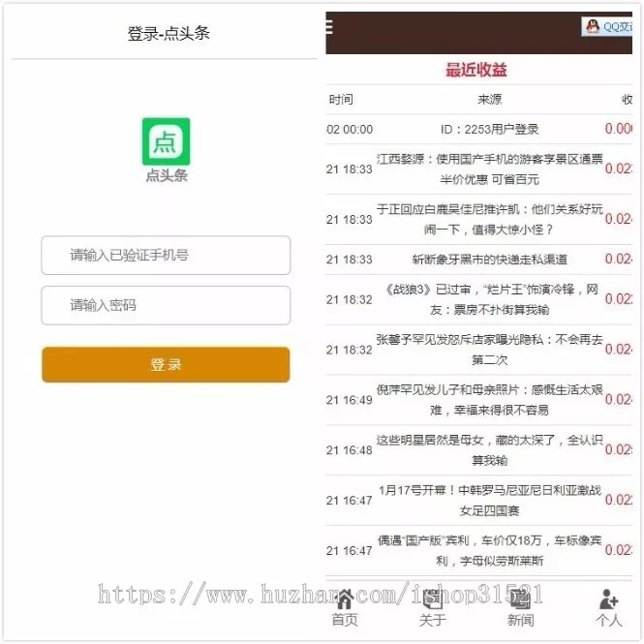Click the 21 16:49 time cell
Image resolution: width=644 pixels, height=644 pixels.
pos(349,400)
